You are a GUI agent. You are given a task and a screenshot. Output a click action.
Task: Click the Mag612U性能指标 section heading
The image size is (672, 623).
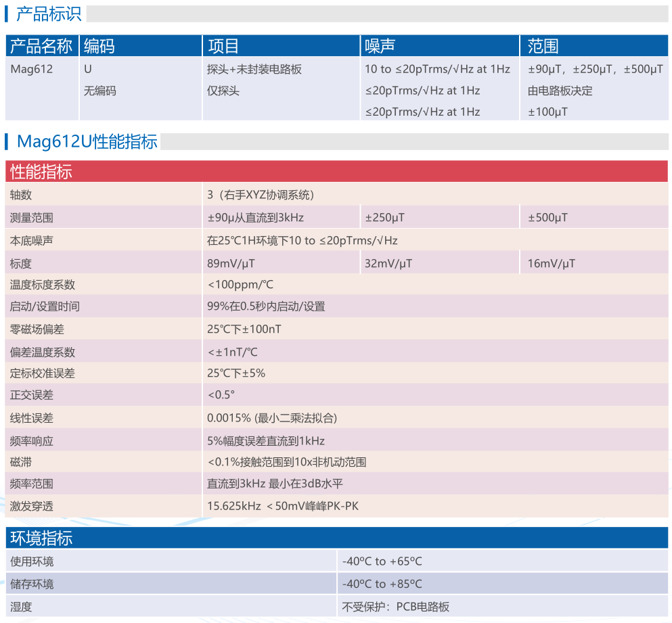(x=87, y=141)
